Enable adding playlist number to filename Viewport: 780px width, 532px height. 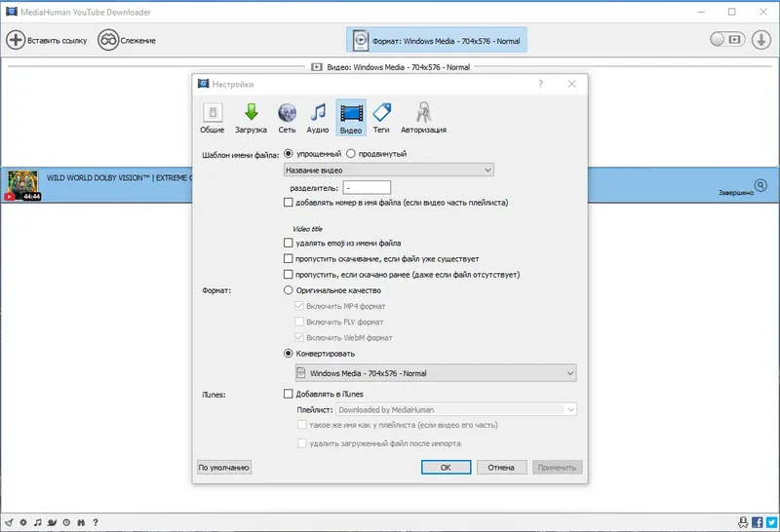pos(288,203)
